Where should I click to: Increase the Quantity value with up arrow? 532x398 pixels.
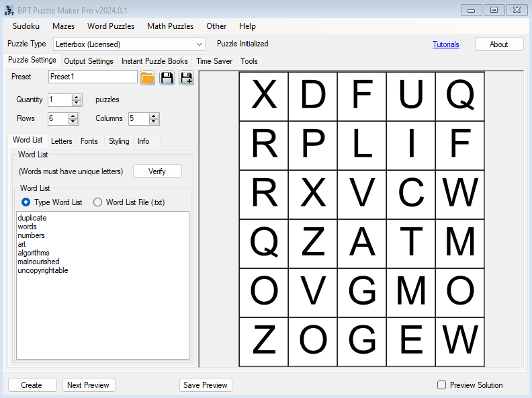pyautogui.click(x=77, y=97)
